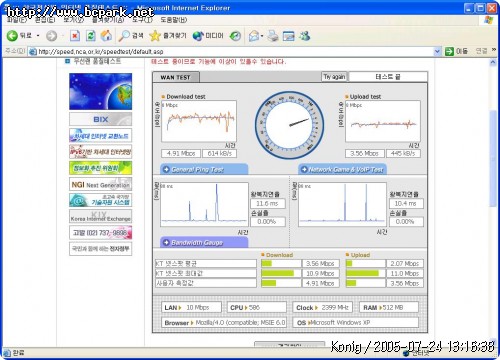The width and height of the screenshot is (500, 360).
Task: Click the BIX sidebar banner link
Action: 100,119
